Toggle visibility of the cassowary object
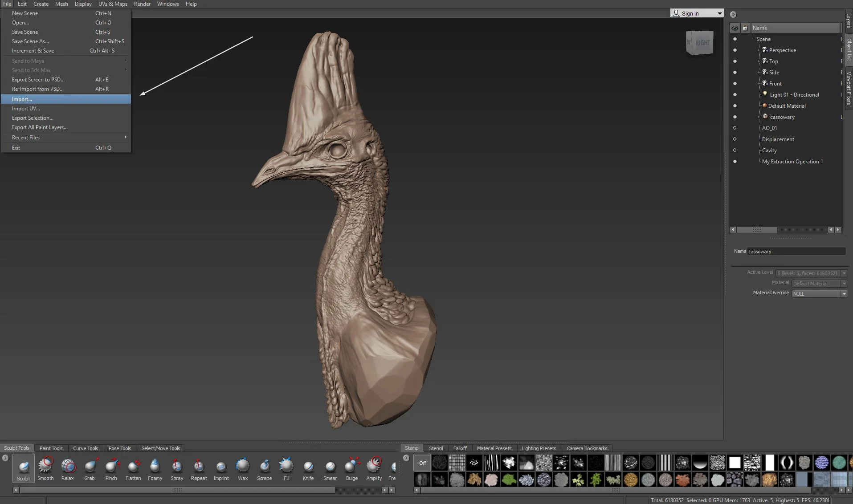This screenshot has width=853, height=504. (735, 117)
